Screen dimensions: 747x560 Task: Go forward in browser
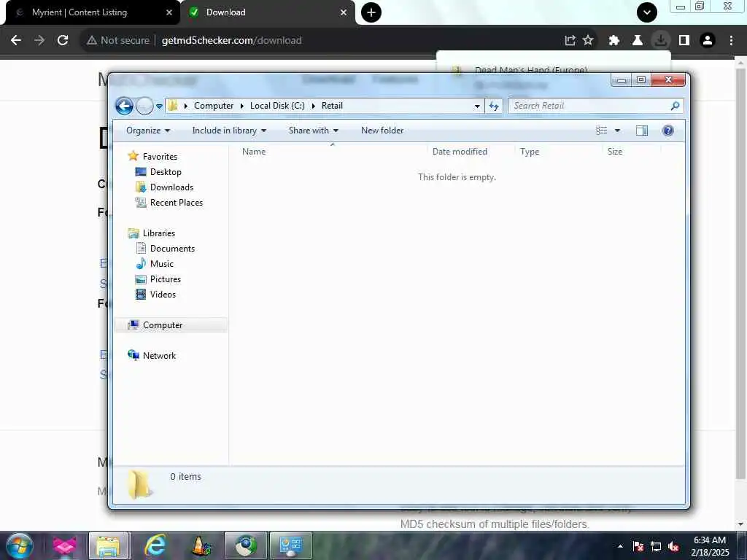pos(39,41)
